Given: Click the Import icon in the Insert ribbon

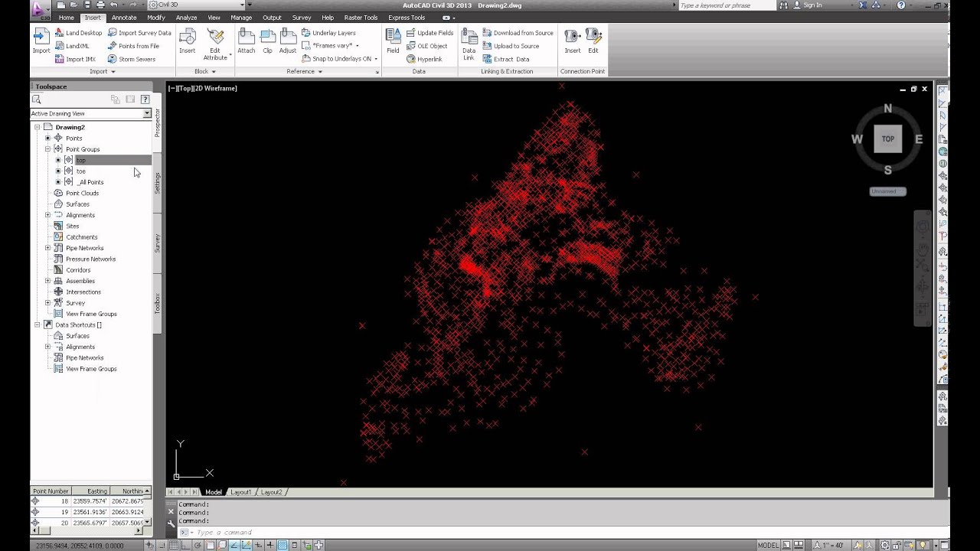Looking at the screenshot, I should point(41,41).
